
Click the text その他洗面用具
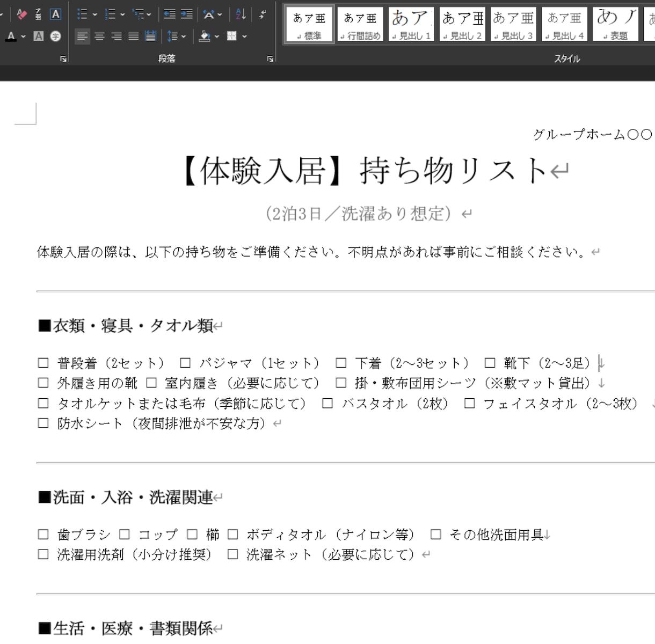pos(496,535)
